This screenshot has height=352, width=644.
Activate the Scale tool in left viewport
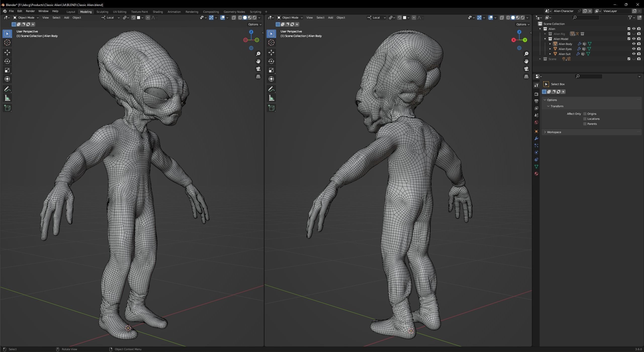click(x=7, y=70)
